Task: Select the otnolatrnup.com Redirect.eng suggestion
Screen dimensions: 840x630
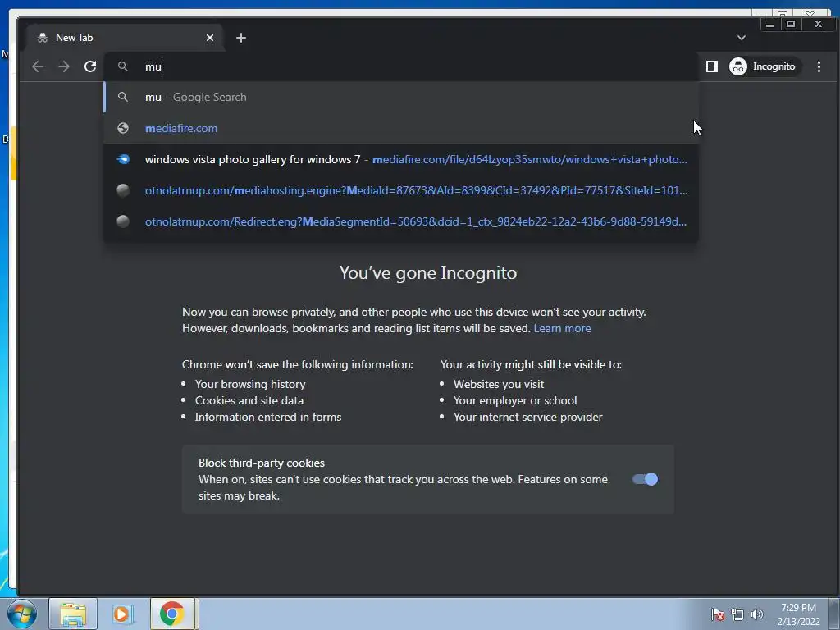Action: click(x=401, y=221)
